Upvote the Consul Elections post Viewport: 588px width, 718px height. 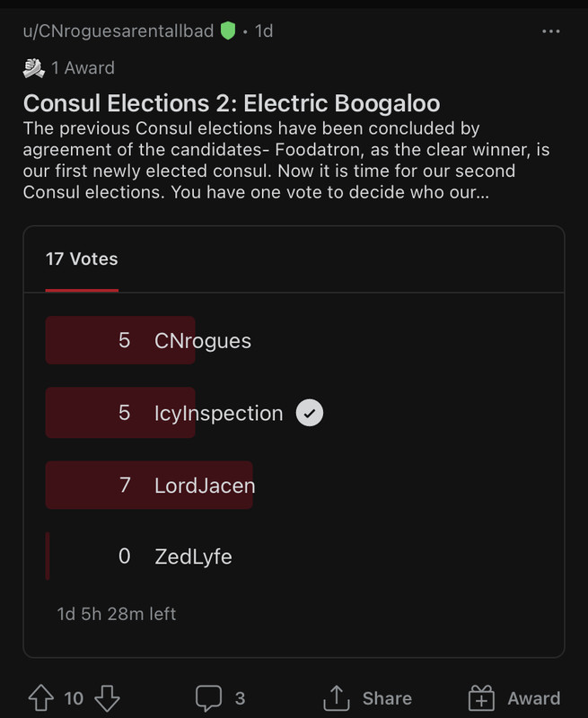pyautogui.click(x=41, y=698)
